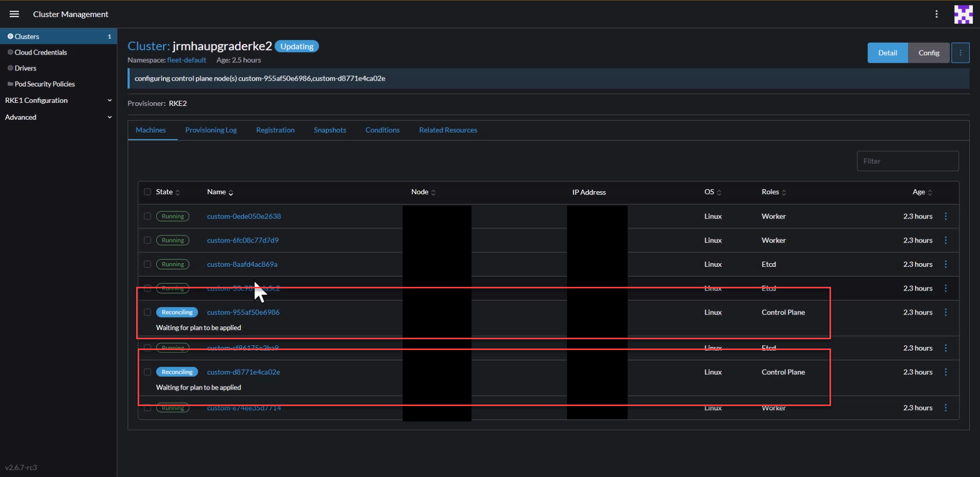Viewport: 980px width, 477px height.
Task: Check the select-all checkbox in the table header
Action: tap(147, 192)
